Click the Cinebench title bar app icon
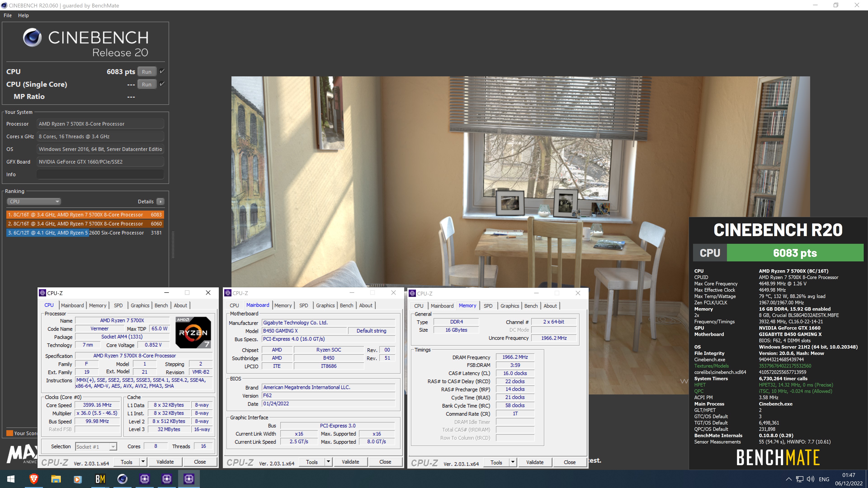 click(4, 5)
